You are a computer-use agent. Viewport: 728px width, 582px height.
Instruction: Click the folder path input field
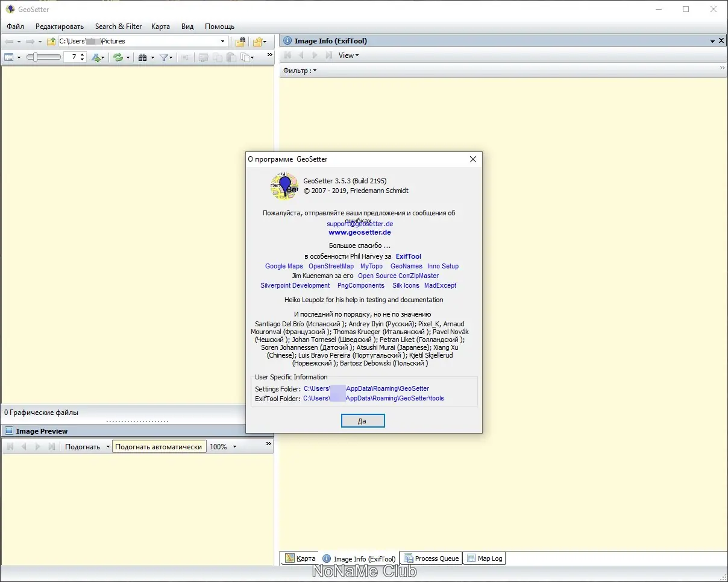(139, 42)
